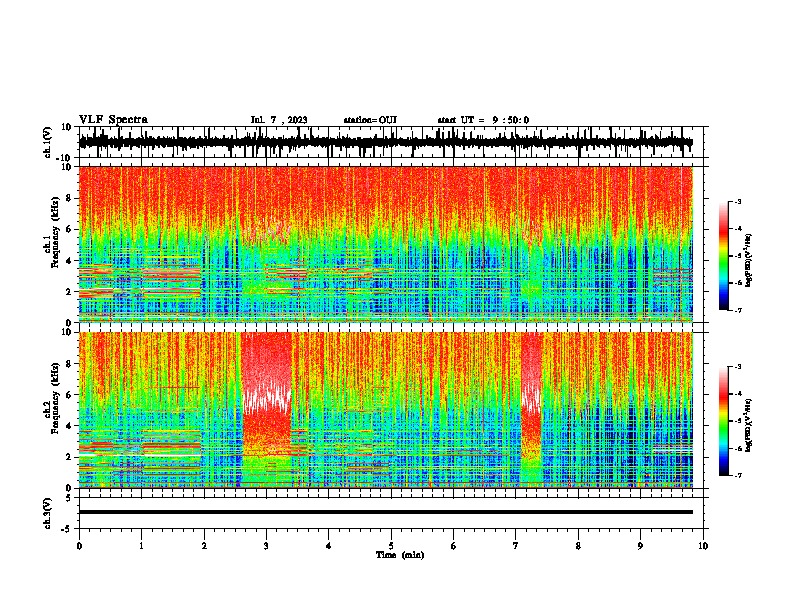The image size is (792, 612).
Task: Click the ch.1 voltage waveform trace
Action: tap(385, 142)
